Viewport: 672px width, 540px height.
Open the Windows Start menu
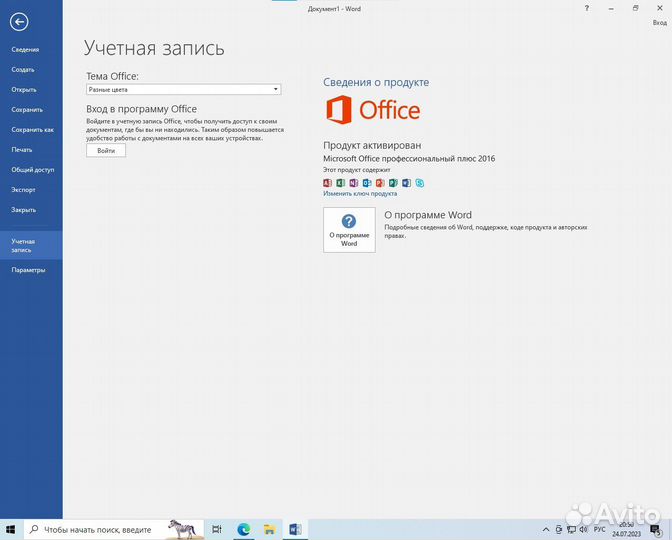(x=11, y=529)
